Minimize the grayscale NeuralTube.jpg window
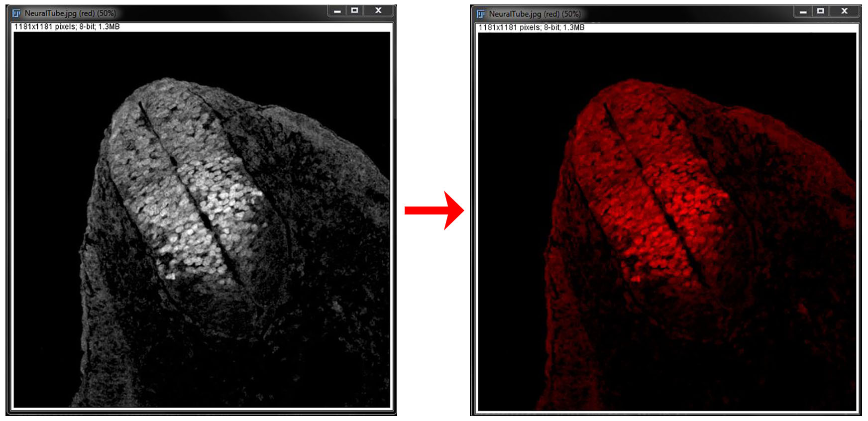 click(337, 10)
